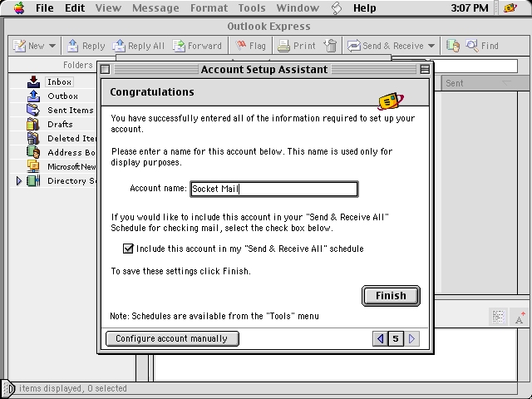This screenshot has width=532, height=399.
Task: Click the Print toolbar icon
Action: pos(283,46)
